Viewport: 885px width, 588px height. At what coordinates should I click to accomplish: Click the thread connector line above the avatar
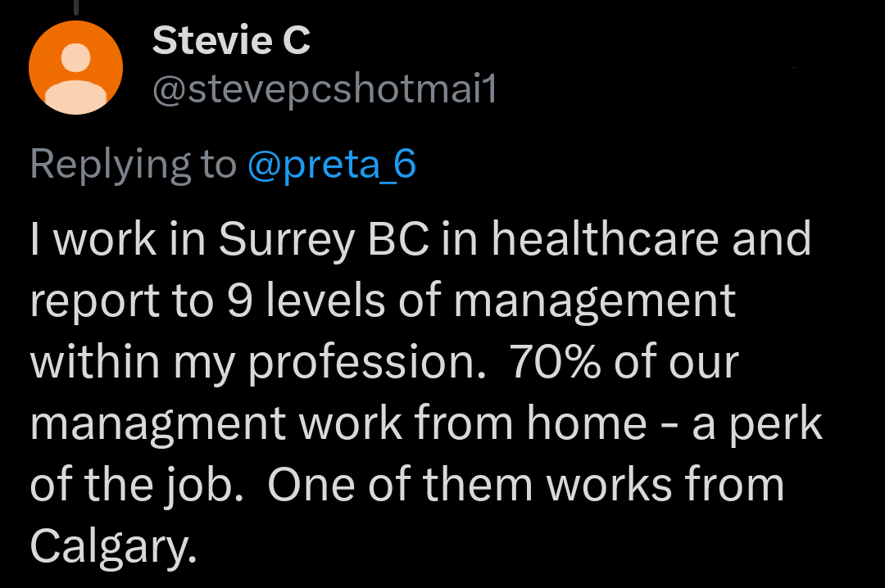click(x=76, y=7)
